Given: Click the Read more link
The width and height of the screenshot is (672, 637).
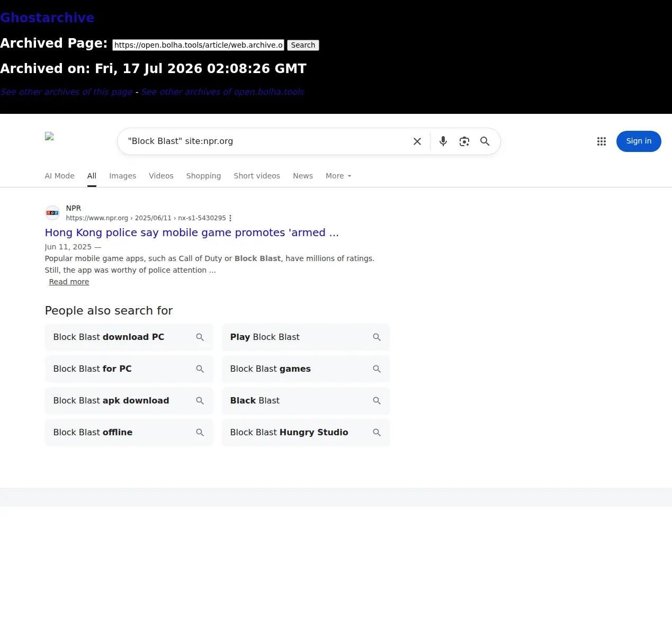Looking at the screenshot, I should [x=69, y=282].
